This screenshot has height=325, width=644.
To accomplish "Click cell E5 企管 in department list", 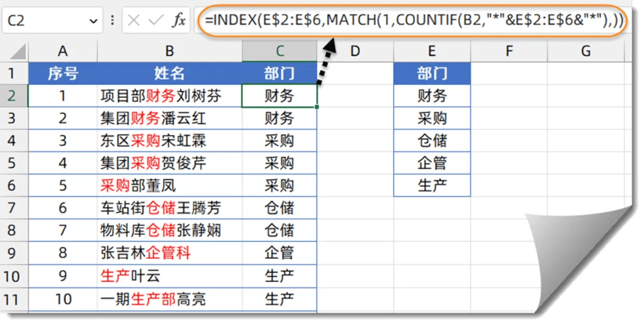I will coord(432,163).
